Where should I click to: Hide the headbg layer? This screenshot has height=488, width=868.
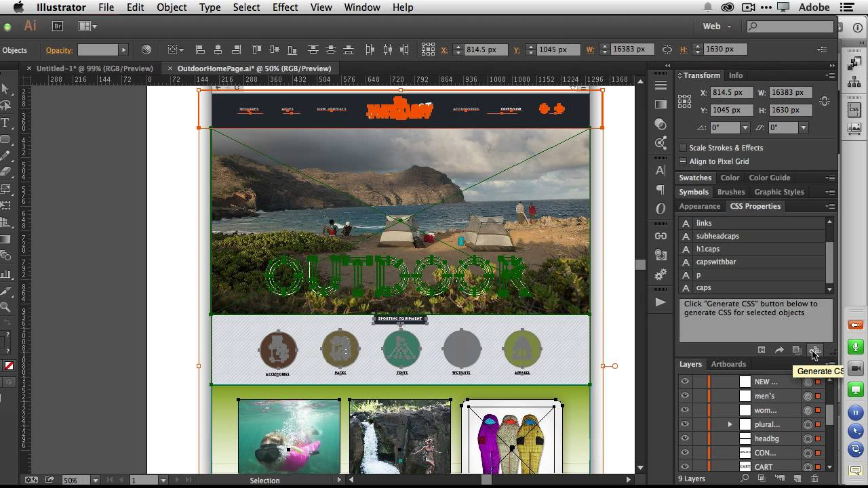[685, 439]
